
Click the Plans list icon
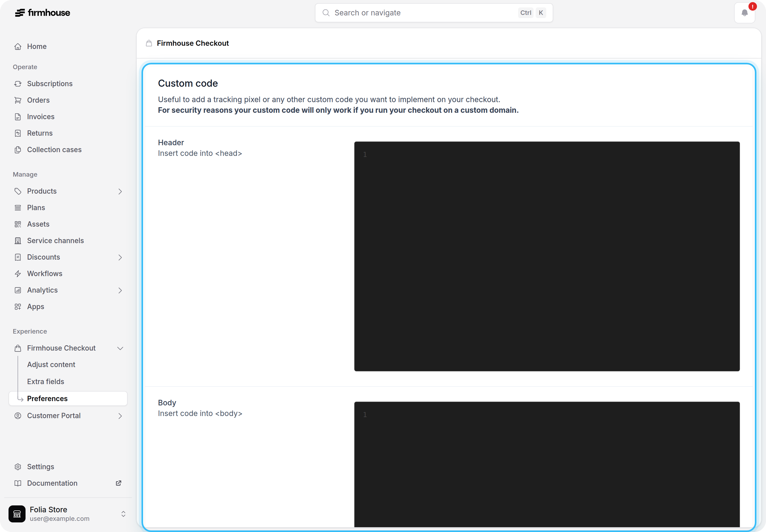pos(18,208)
